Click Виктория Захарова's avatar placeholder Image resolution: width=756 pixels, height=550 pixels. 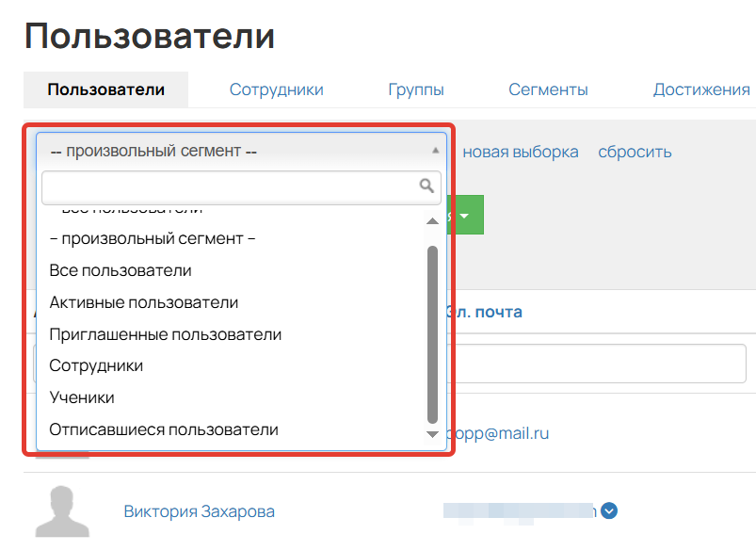pos(62,510)
